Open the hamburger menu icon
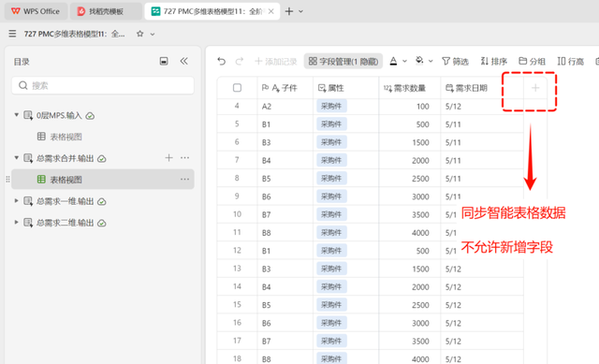599x364 pixels. click(12, 34)
